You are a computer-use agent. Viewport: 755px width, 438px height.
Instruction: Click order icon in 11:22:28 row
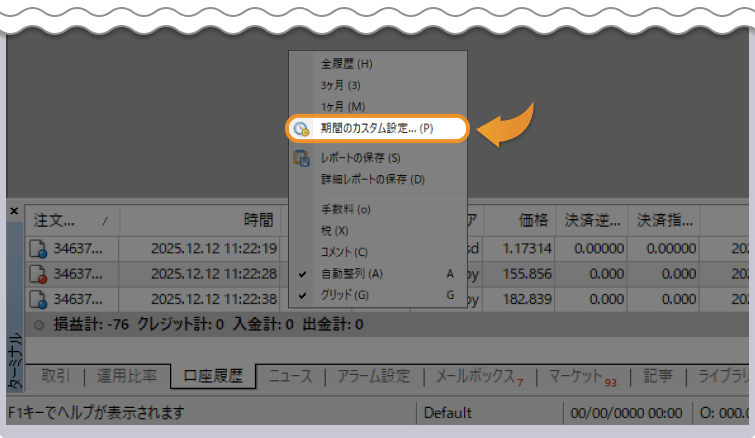(x=38, y=274)
